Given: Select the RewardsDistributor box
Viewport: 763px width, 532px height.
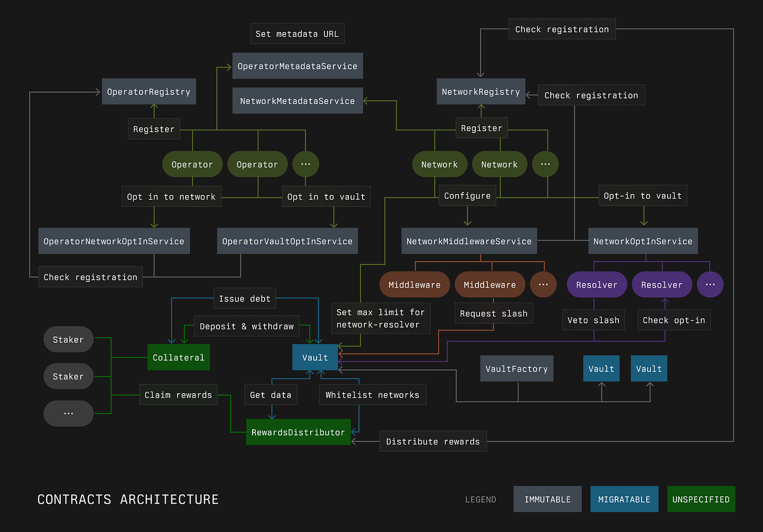Looking at the screenshot, I should click(x=299, y=432).
